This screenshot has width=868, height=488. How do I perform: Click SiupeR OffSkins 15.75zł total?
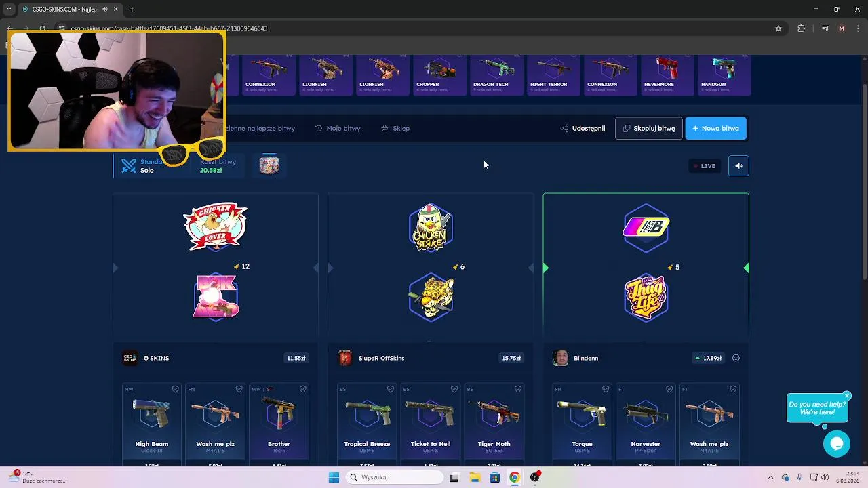pos(511,358)
